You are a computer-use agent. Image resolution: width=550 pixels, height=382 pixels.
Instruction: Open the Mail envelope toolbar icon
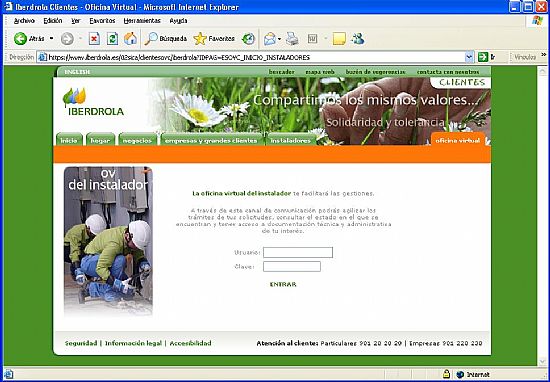pyautogui.click(x=270, y=39)
